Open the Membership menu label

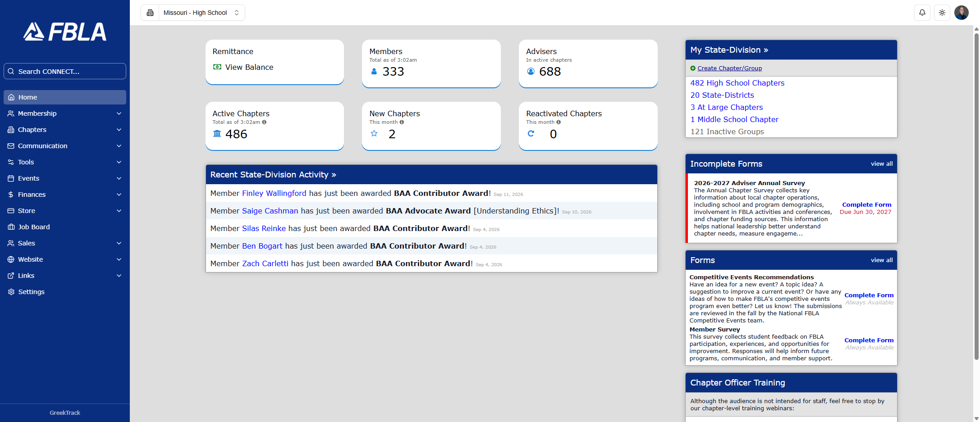[37, 113]
